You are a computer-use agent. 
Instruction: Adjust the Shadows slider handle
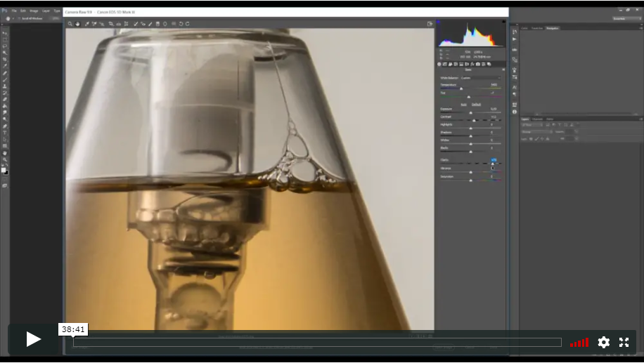(x=470, y=136)
